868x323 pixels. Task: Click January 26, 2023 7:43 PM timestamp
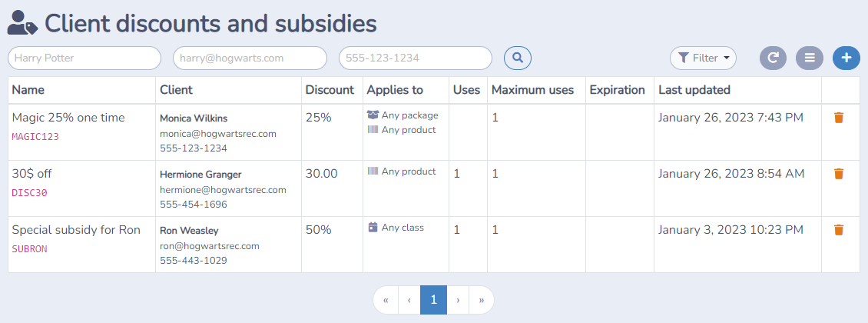(x=731, y=118)
